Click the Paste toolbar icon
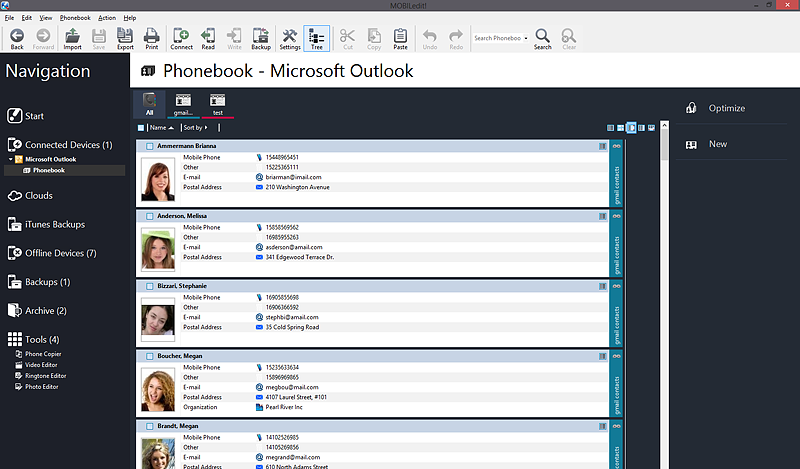Screen dimensions: 800x469 (x=401, y=39)
